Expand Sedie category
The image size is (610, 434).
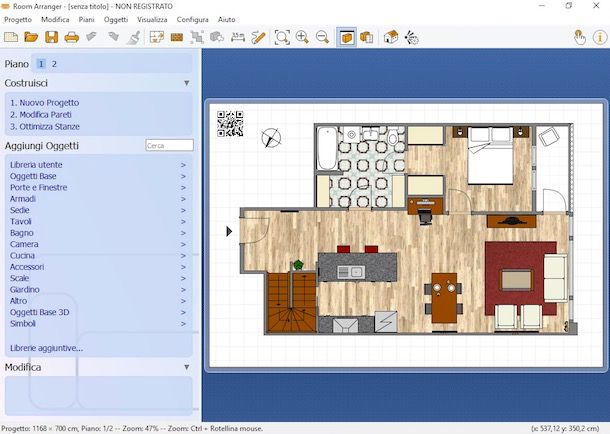point(98,210)
